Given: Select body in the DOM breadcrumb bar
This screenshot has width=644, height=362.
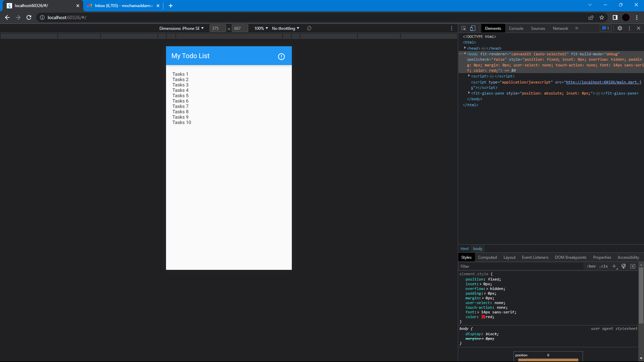Looking at the screenshot, I should (x=477, y=249).
